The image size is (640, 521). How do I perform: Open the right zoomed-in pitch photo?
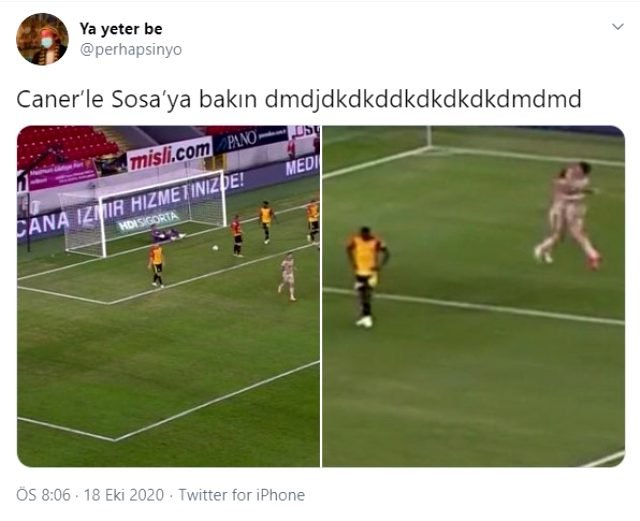click(x=473, y=296)
